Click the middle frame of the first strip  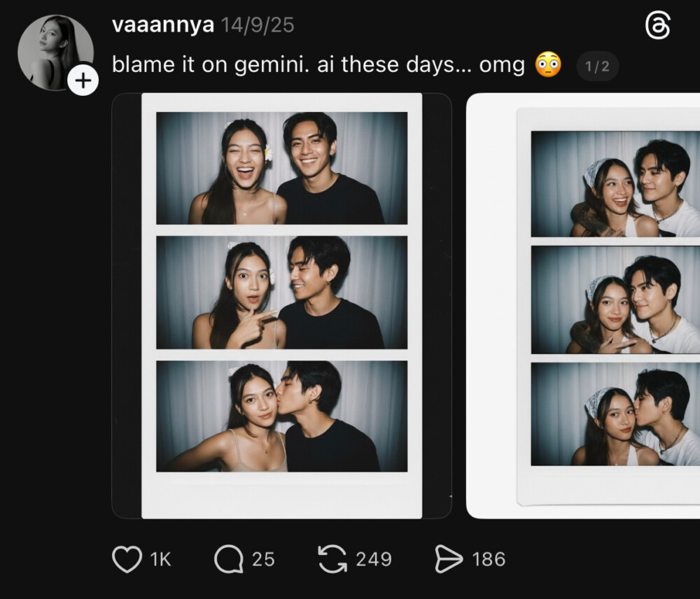click(281, 293)
